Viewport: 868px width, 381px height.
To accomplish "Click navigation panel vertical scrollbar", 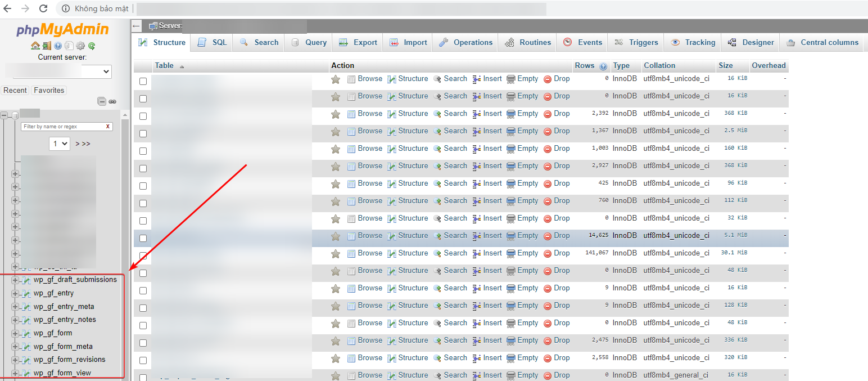I will pos(126,245).
